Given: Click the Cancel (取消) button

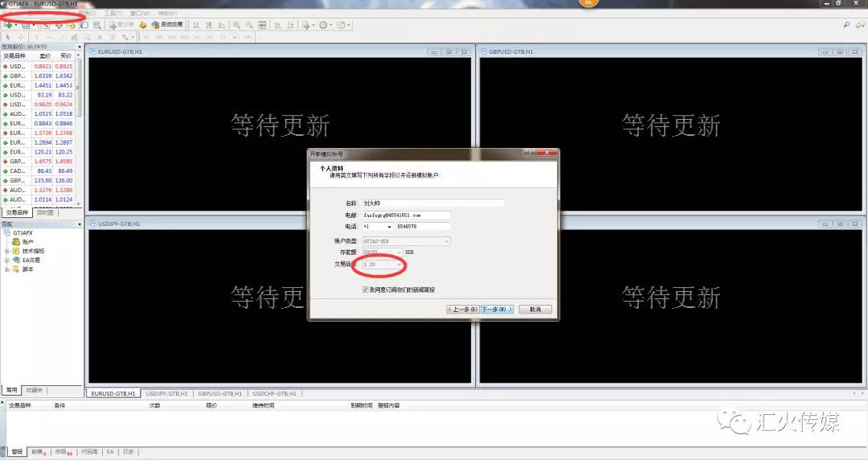Looking at the screenshot, I should pos(534,309).
